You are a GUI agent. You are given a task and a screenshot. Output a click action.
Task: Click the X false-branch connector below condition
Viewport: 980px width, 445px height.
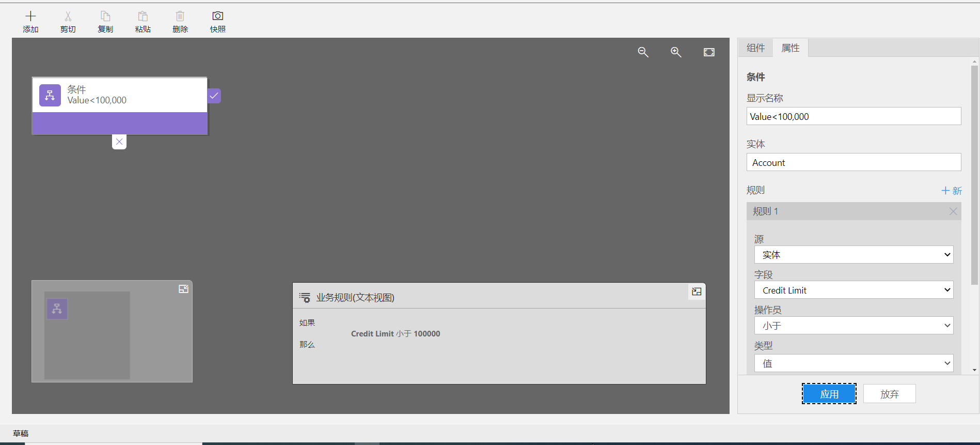(119, 142)
